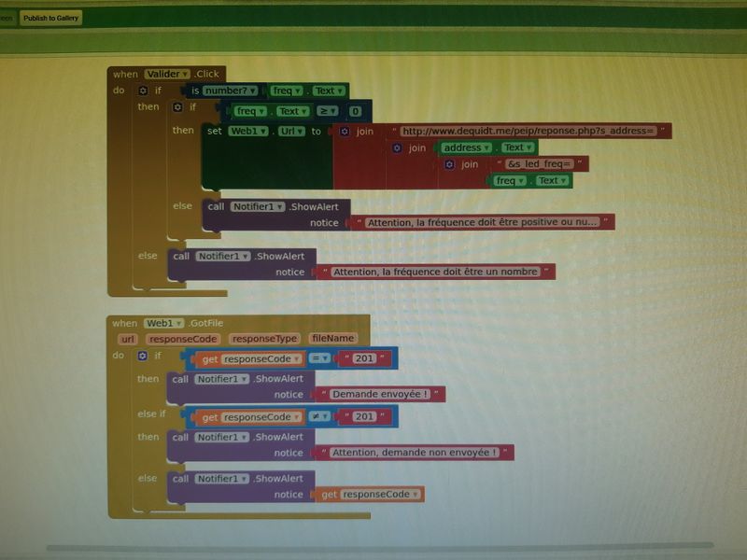Click the "Demande envoyée !" text field
Image resolution: width=747 pixels, height=560 pixels.
(x=379, y=395)
